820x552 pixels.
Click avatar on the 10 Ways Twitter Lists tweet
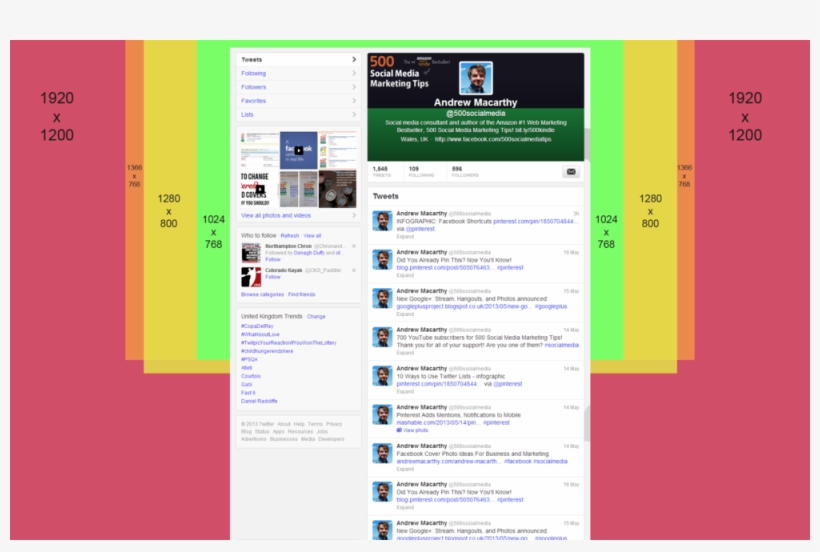point(382,376)
